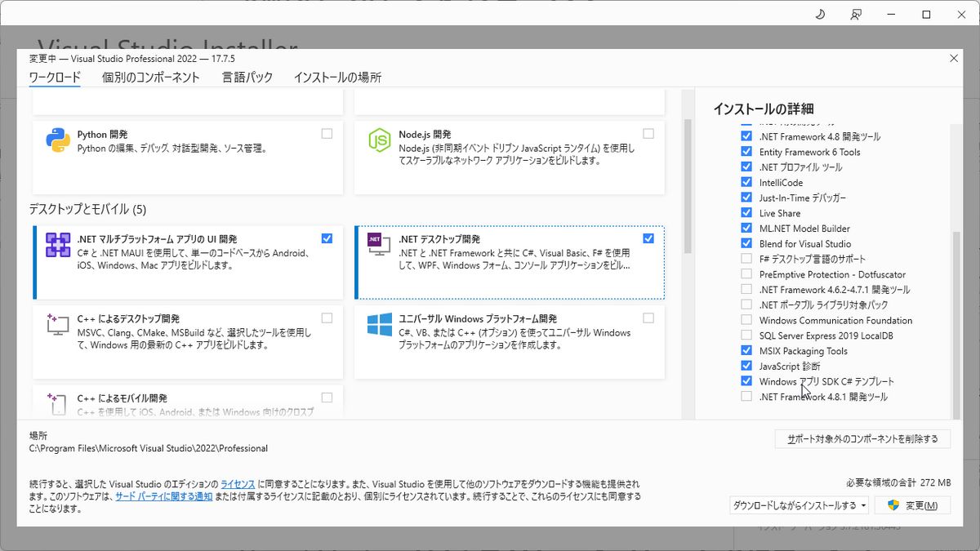Close the modify dialog with the X
This screenshot has width=980, height=551.
[954, 57]
